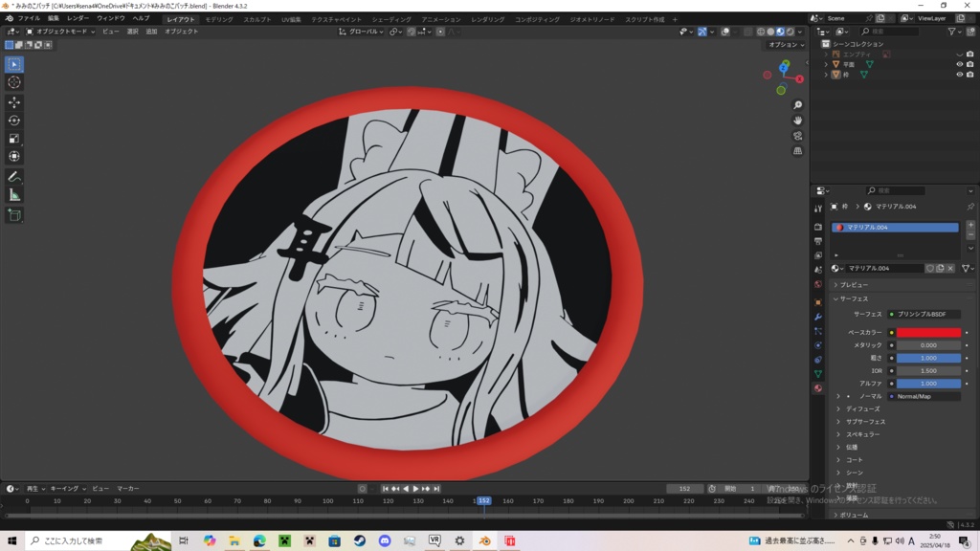Open the Tool properties tab
The image size is (980, 551).
click(818, 209)
